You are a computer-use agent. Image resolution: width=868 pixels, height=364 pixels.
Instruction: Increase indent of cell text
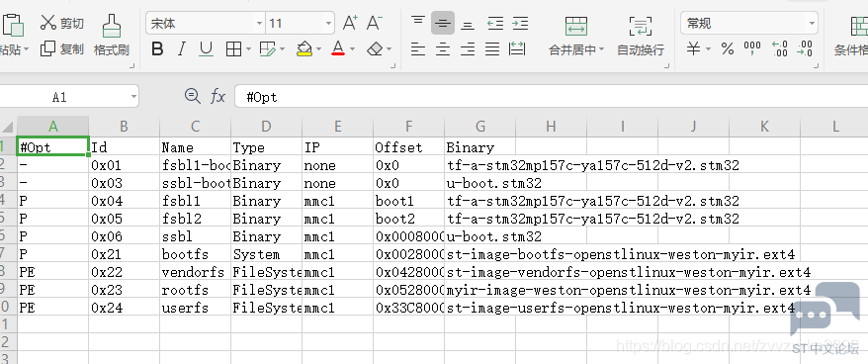[520, 24]
